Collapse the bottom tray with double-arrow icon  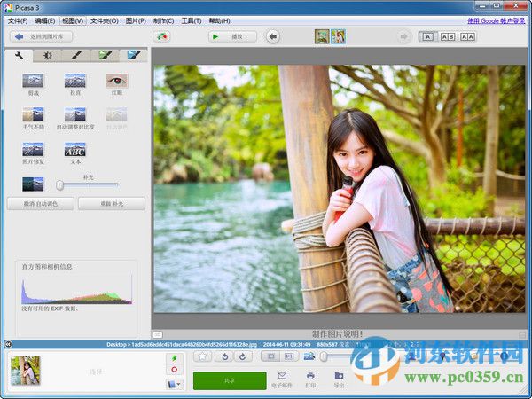point(9,344)
